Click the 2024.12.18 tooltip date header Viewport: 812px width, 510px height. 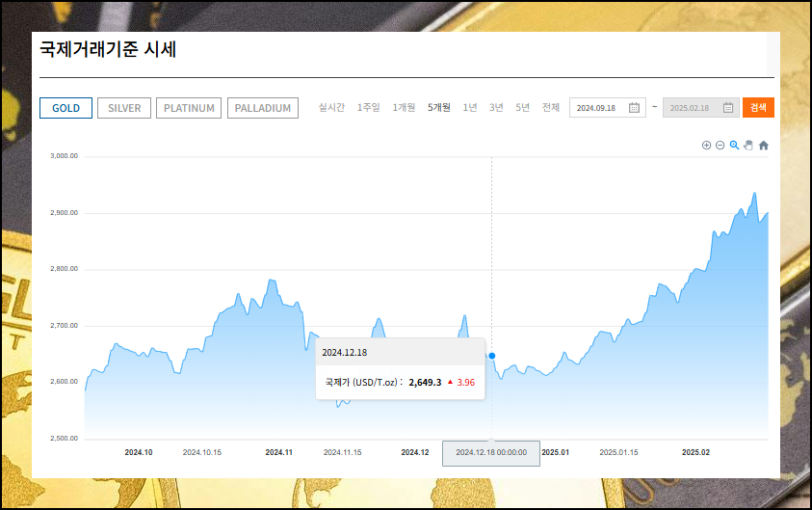pos(345,353)
